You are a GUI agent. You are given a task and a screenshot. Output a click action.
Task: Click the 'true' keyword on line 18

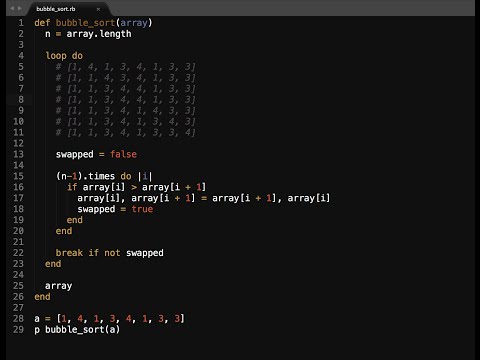(142, 209)
